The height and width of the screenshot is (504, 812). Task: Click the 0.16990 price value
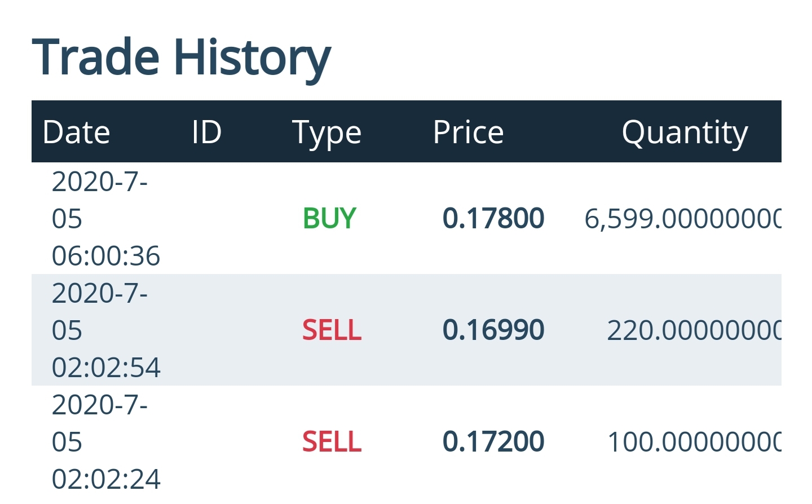493,330
